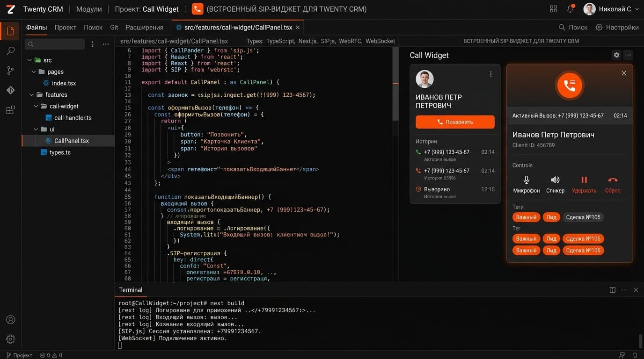The image size is (644, 359).
Task: Switch to the Git tab
Action: click(114, 28)
